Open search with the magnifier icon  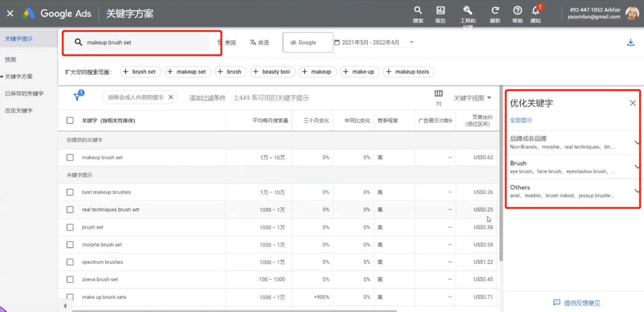[418, 9]
